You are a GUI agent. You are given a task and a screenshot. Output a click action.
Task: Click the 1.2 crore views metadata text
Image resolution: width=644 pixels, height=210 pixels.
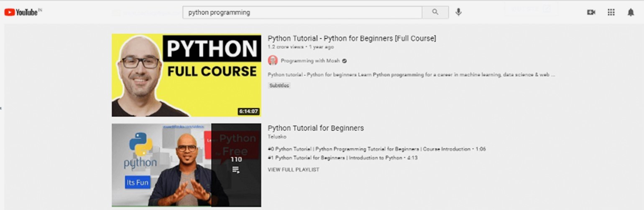coord(286,47)
